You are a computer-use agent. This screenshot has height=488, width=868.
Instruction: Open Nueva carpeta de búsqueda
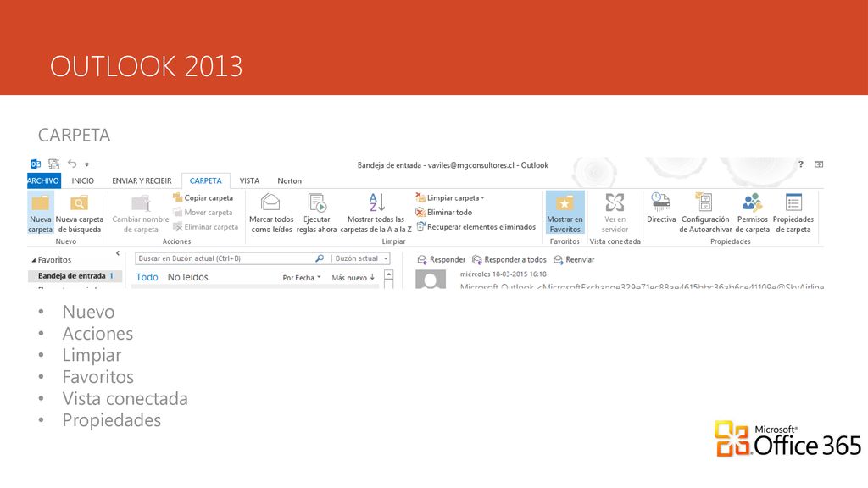79,213
